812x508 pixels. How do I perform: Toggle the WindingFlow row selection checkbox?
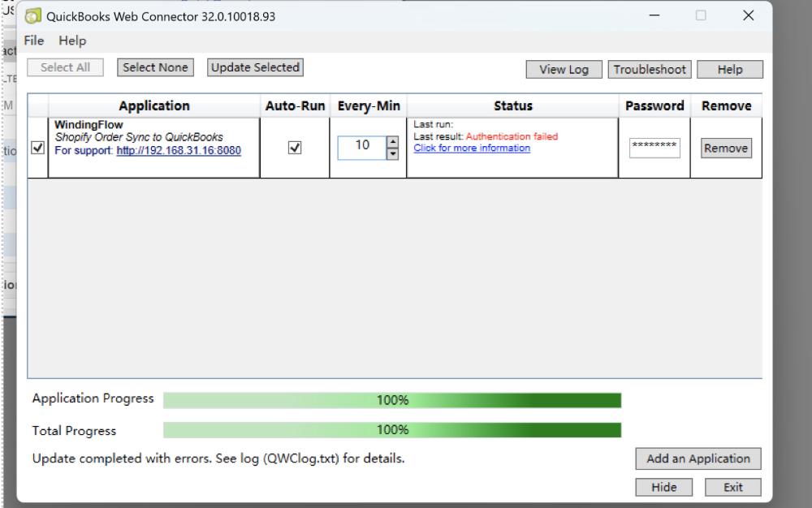click(38, 148)
